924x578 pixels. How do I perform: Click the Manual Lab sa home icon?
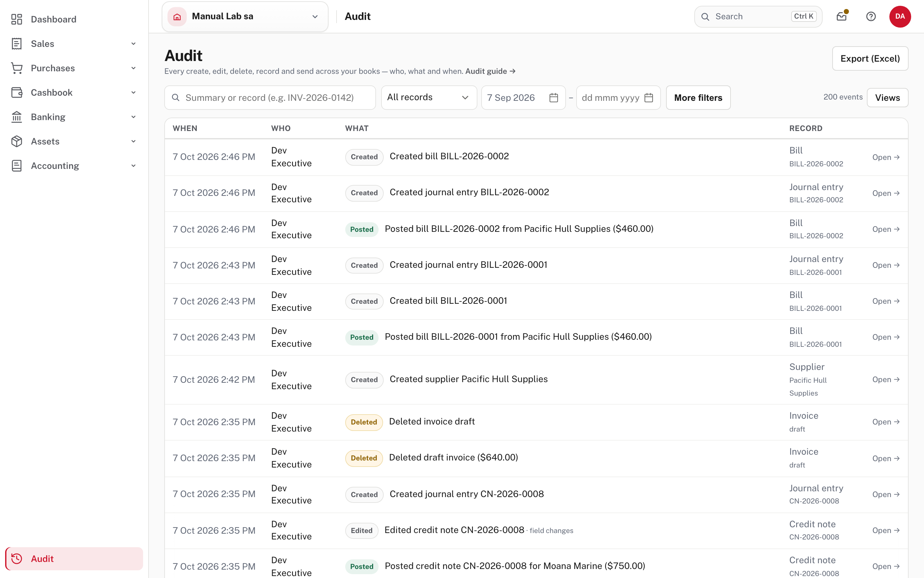177,16
